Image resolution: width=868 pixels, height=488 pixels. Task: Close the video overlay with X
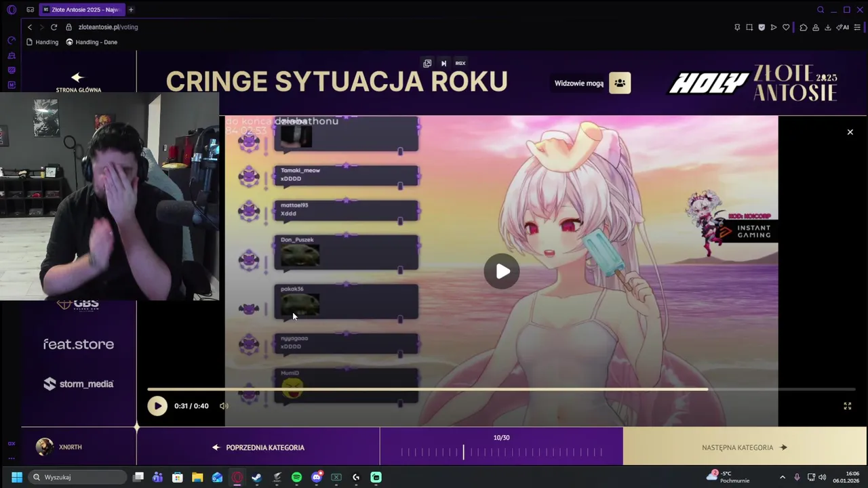850,132
